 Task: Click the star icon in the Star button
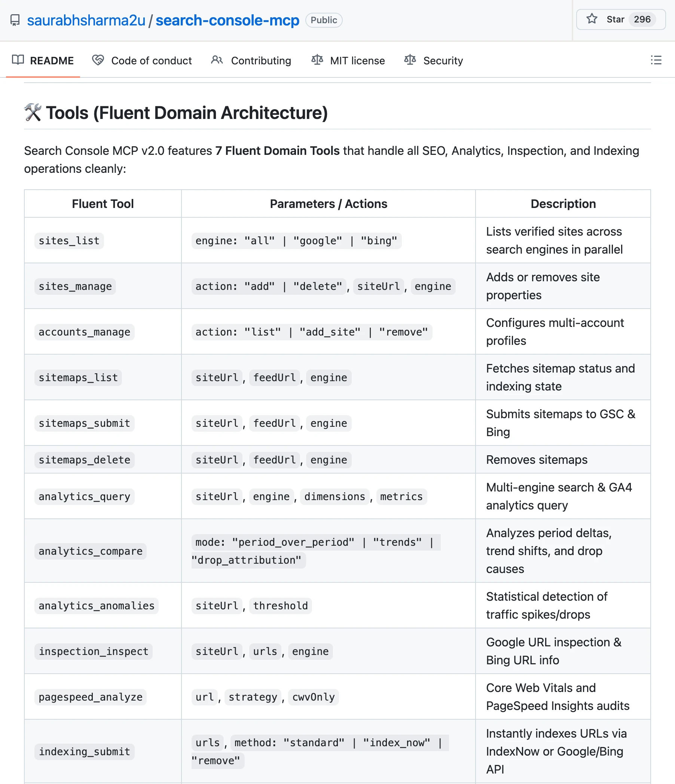point(592,19)
